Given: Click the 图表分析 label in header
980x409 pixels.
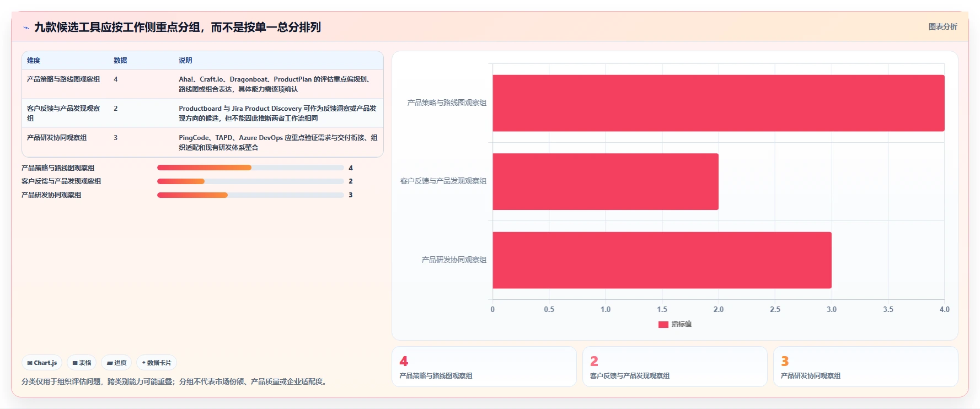Looking at the screenshot, I should click(942, 26).
